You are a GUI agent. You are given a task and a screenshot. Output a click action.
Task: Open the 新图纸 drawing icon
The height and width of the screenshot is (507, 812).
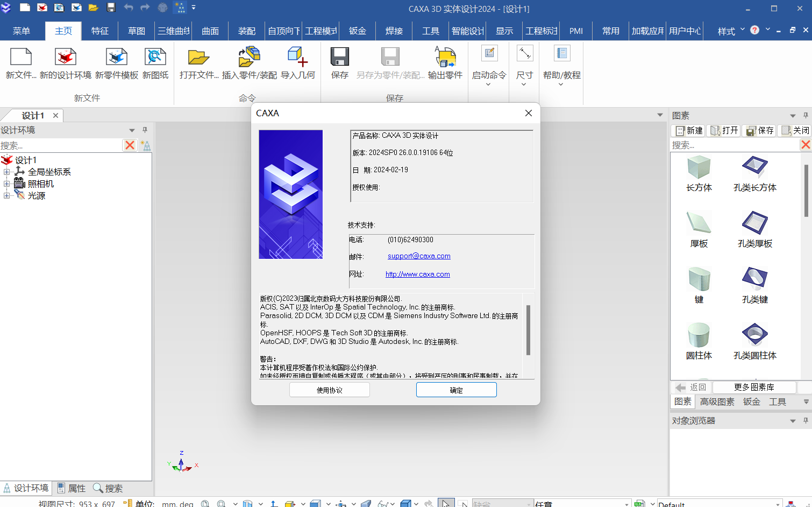click(155, 58)
